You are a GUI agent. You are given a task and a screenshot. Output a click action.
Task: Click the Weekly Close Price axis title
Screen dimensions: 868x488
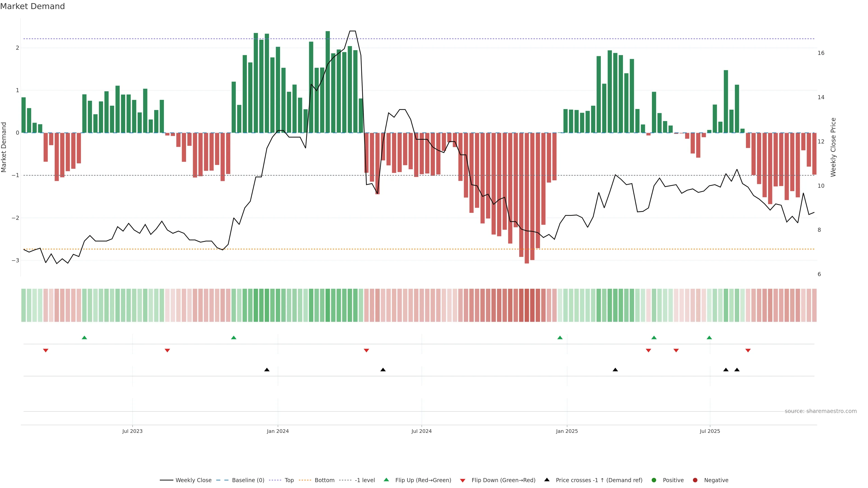click(x=833, y=147)
